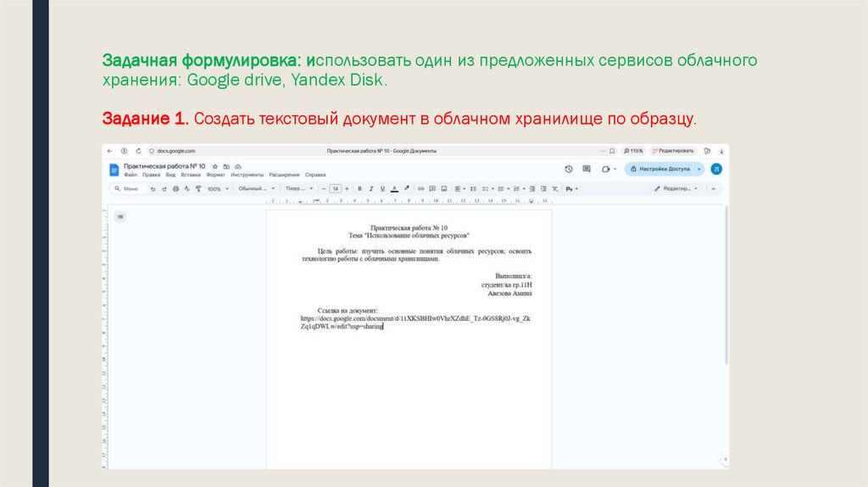Click the undo arrow in toolbar
This screenshot has width=868, height=487.
point(153,189)
